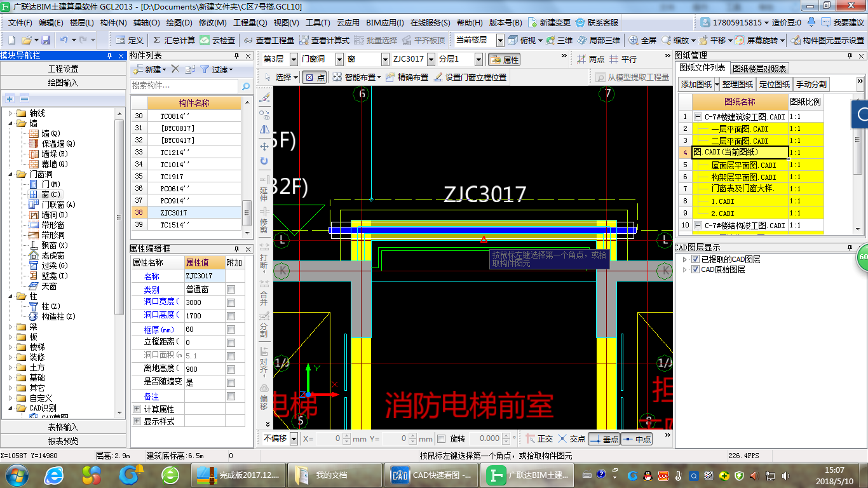The height and width of the screenshot is (488, 868).
Task: Open the 当前楼层 dropdown
Action: pos(500,40)
